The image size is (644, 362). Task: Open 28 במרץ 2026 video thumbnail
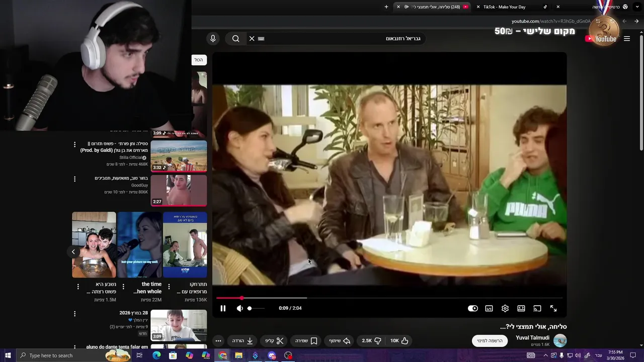pos(179,325)
